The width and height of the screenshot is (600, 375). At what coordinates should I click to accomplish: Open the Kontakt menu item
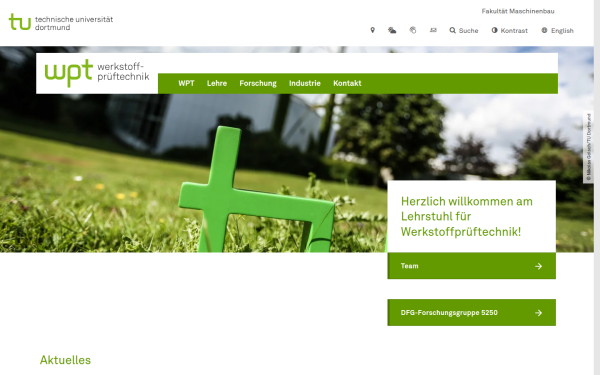pyautogui.click(x=347, y=83)
